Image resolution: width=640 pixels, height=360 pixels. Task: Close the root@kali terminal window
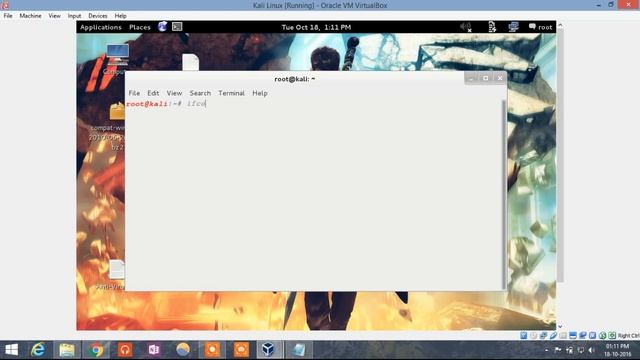(500, 78)
